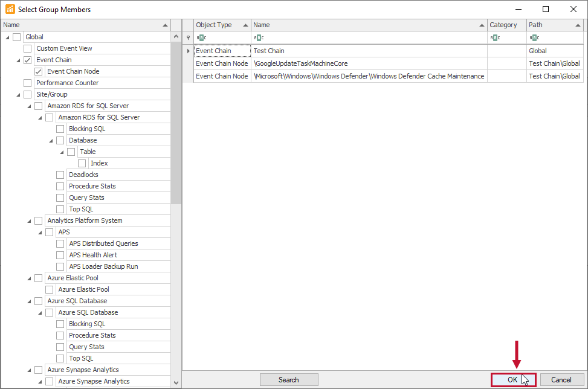Open the ABC filter icon under Category

coord(495,37)
